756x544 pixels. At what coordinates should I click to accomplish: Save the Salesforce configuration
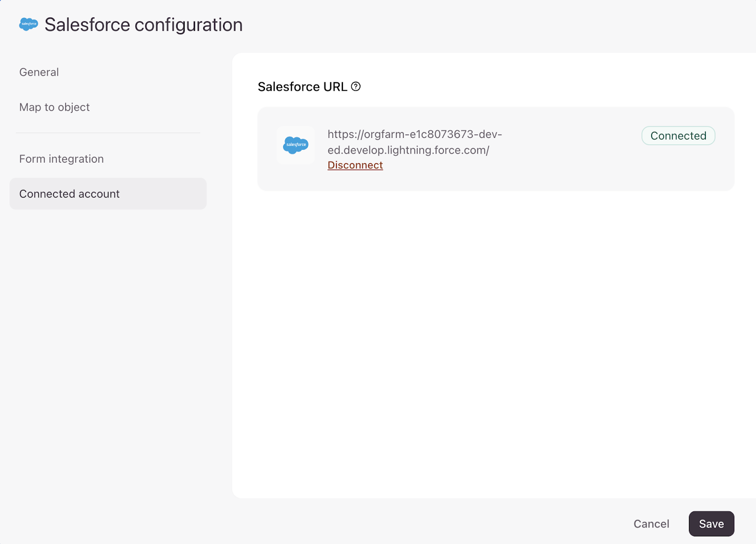pyautogui.click(x=711, y=524)
